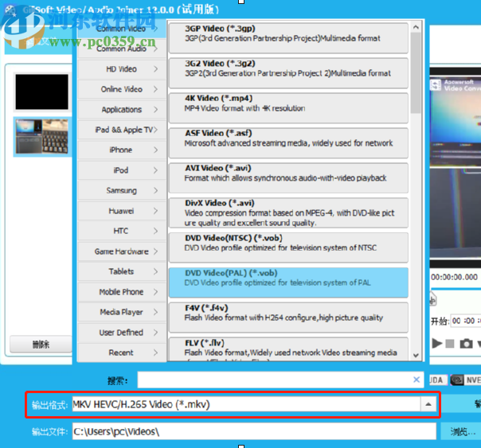This screenshot has height=448, width=481.
Task: Select the HTC device category
Action: (x=122, y=231)
